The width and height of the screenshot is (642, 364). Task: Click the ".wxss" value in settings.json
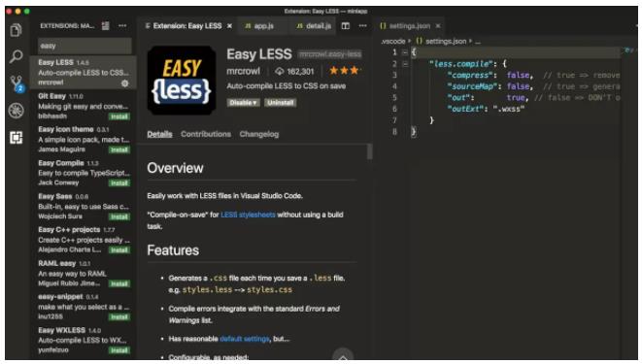[508, 109]
